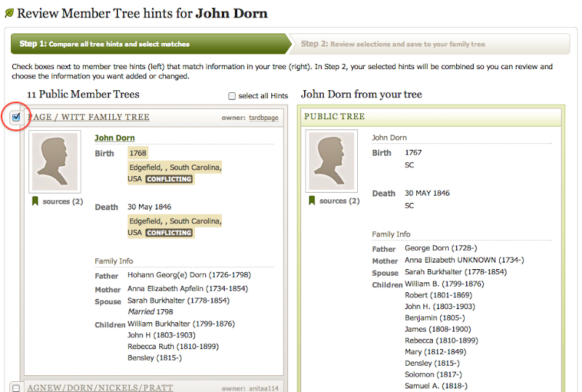Click child James (1808-1900)
Image resolution: width=582 pixels, height=392 pixels.
click(438, 329)
